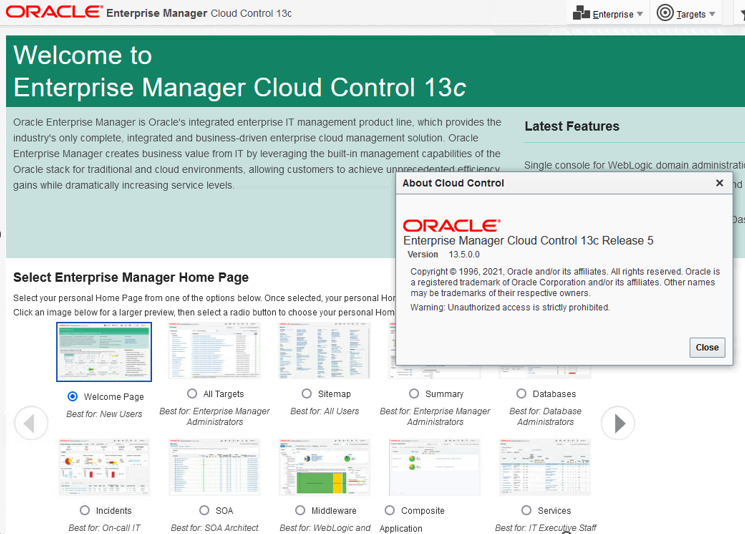Select the All Targets radio button
Image resolution: width=745 pixels, height=534 pixels.
[x=192, y=393]
